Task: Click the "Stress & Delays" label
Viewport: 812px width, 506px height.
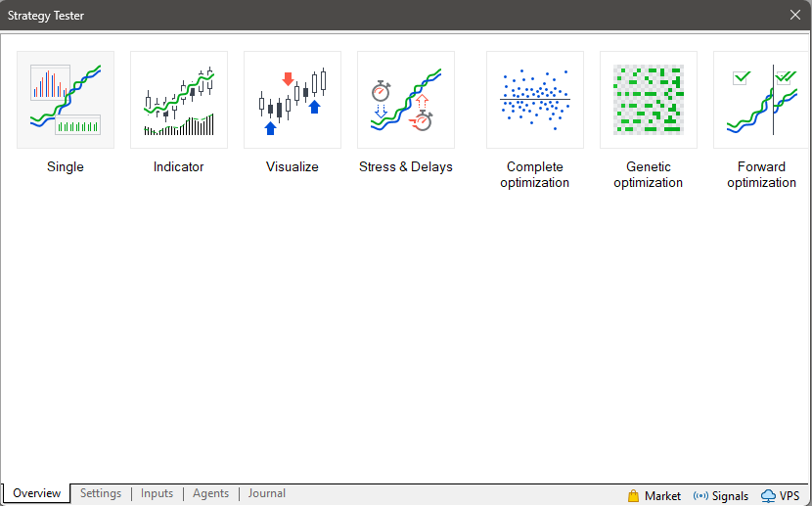Action: 405,166
